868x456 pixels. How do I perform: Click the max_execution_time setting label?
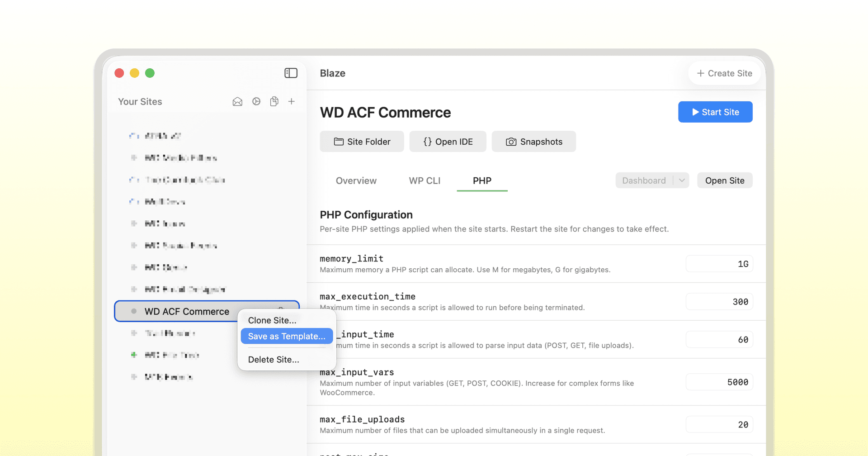(x=368, y=296)
